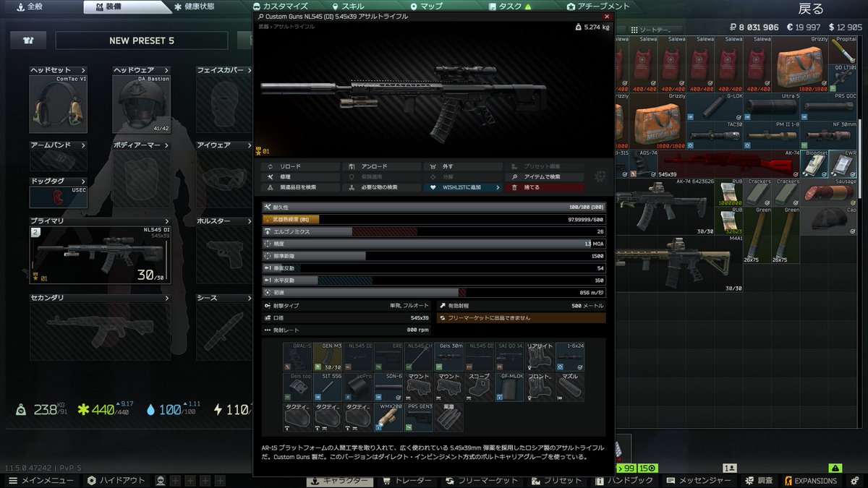
Task: Open トレーダー from the bottom bar
Action: coord(409,481)
